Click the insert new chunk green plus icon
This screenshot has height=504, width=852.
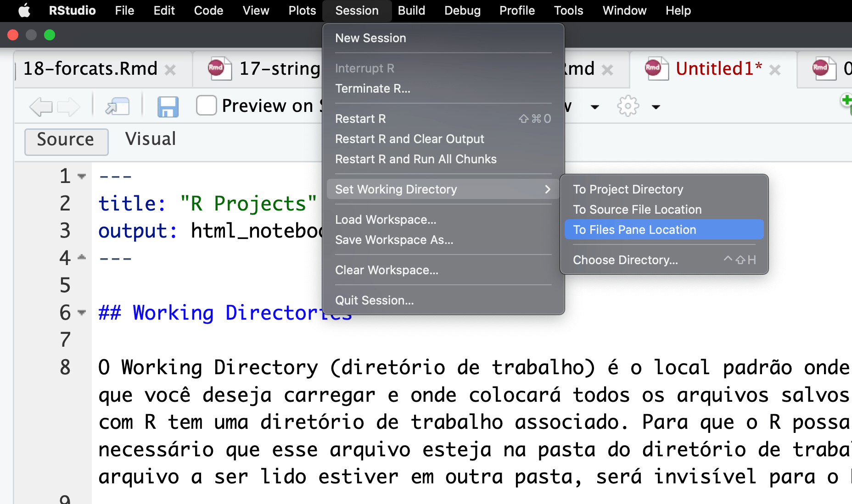(x=846, y=102)
